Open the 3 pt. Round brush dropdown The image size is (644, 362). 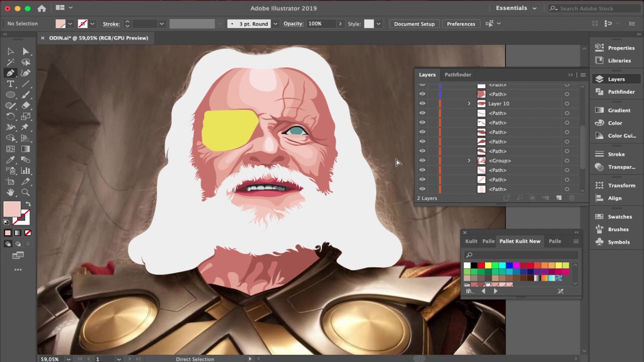click(x=275, y=24)
